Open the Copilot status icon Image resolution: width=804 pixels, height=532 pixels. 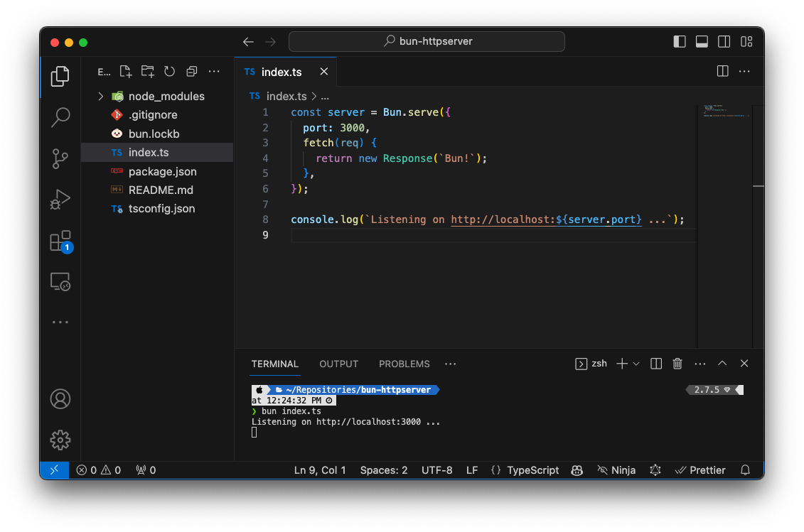[x=577, y=470]
